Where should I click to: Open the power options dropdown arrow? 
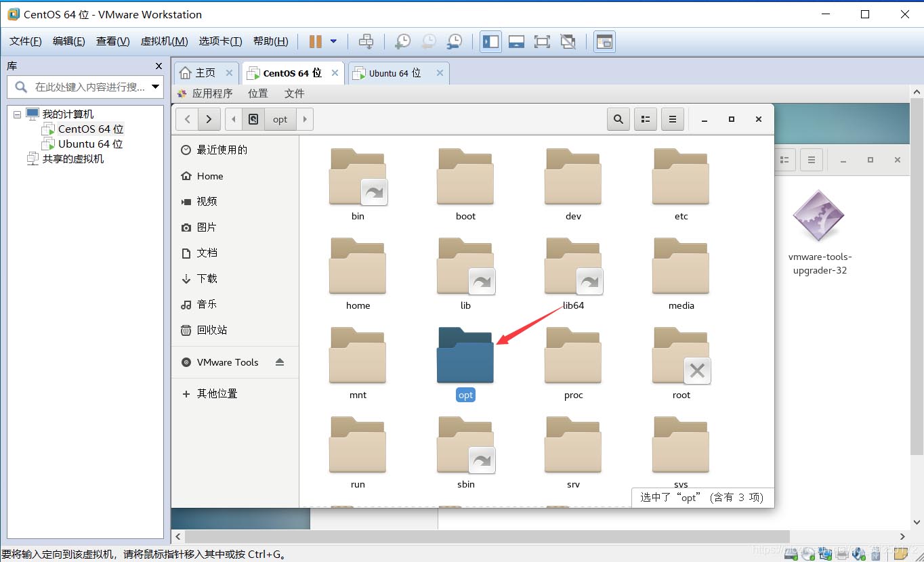(333, 42)
